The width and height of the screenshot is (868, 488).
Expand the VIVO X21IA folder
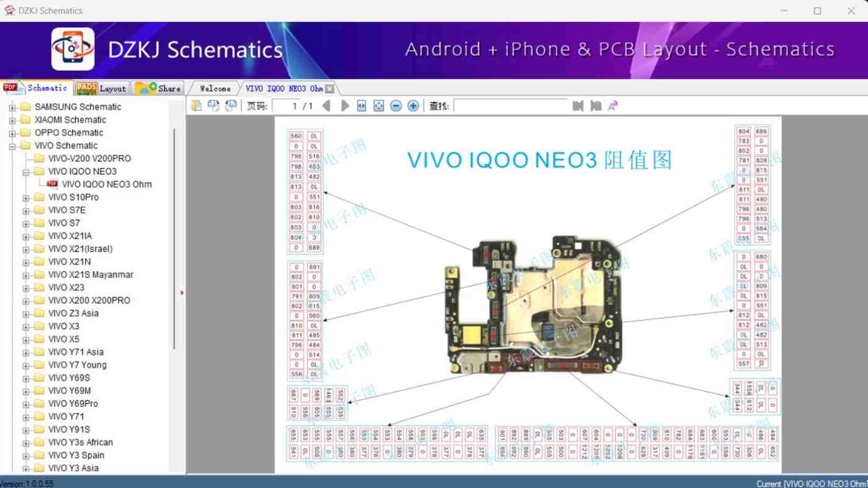click(26, 236)
